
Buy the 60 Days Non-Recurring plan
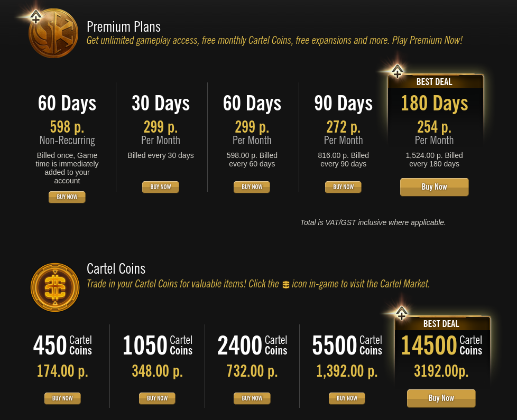67,197
